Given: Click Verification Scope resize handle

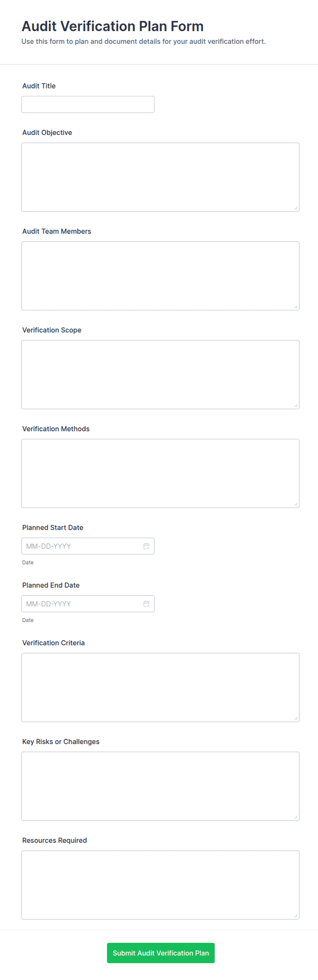Looking at the screenshot, I should click(x=296, y=405).
